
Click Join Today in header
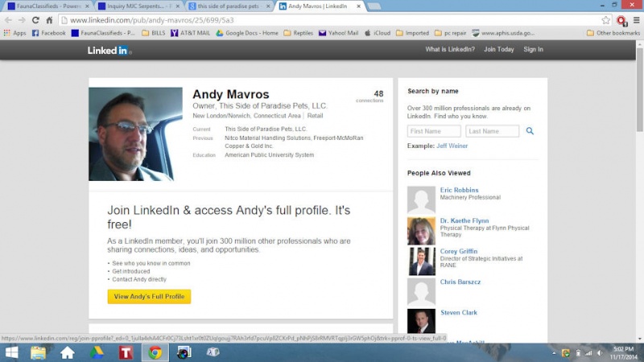498,49
